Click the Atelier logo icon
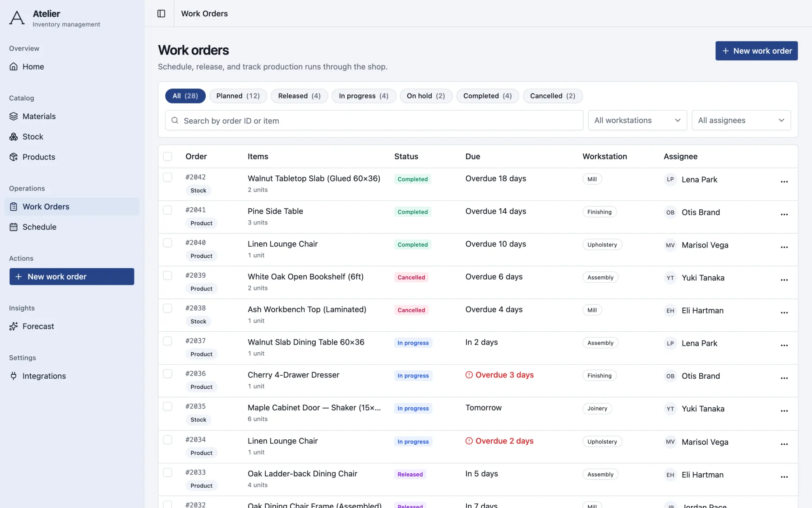The image size is (812, 508). 17,18
